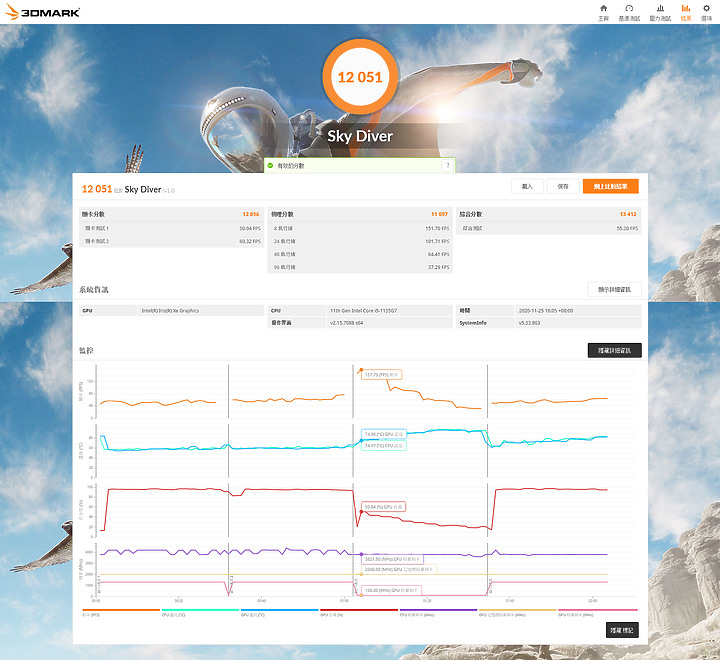Click the 64.41 FPS physics result

click(x=439, y=254)
